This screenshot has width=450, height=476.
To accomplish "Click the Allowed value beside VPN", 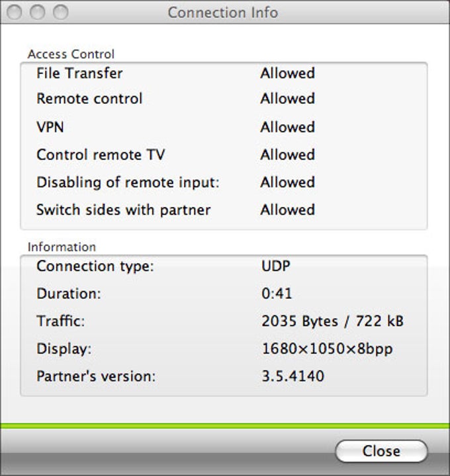I will (287, 127).
